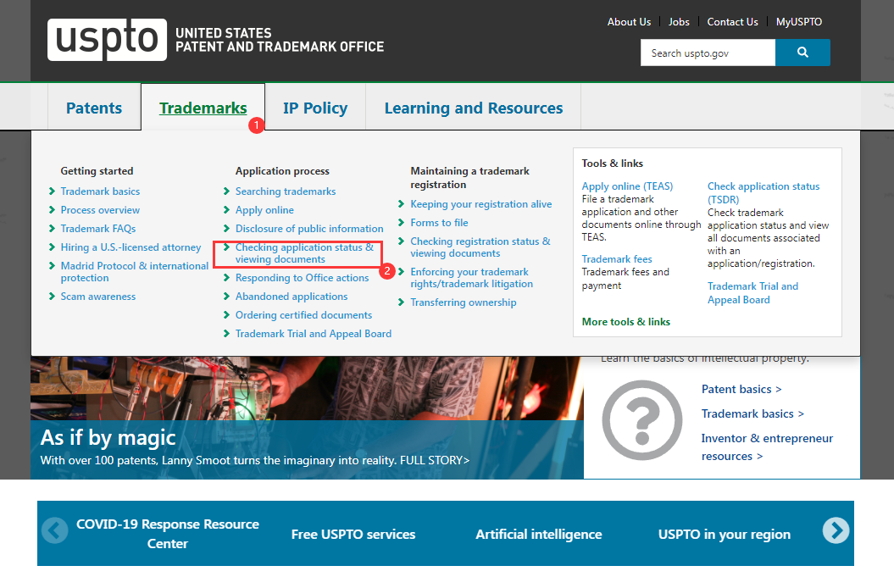This screenshot has height=588, width=894.
Task: Click the arrow beside Searching trademarks
Action: tap(227, 191)
